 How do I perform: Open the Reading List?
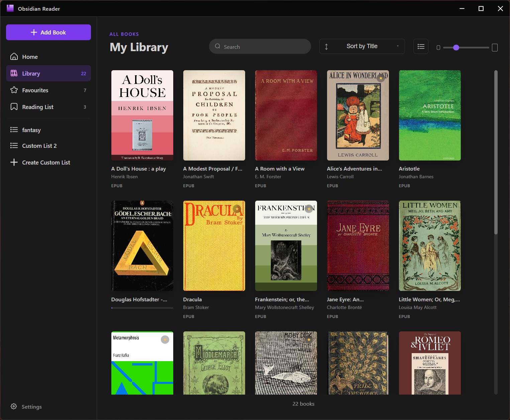point(48,107)
